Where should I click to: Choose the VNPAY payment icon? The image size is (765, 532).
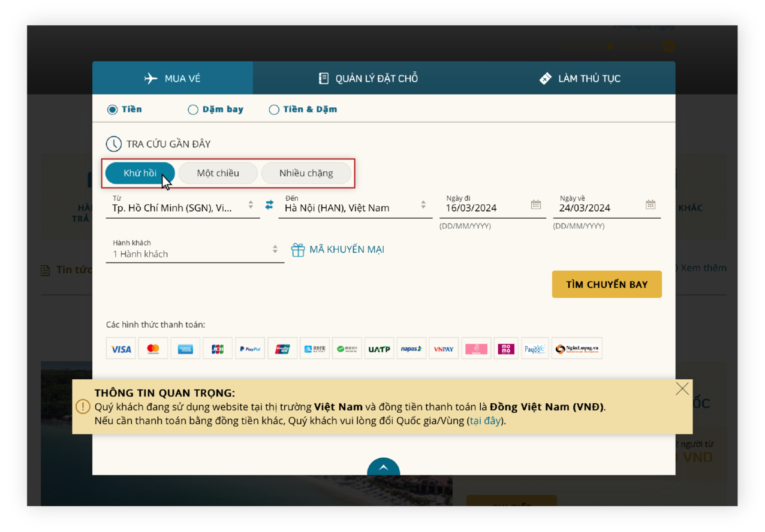443,348
